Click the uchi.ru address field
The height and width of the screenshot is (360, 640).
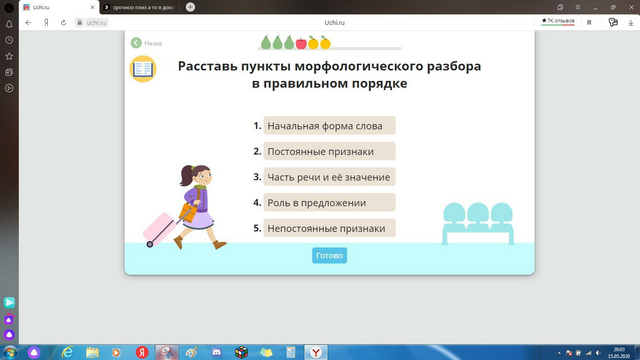pyautogui.click(x=96, y=22)
